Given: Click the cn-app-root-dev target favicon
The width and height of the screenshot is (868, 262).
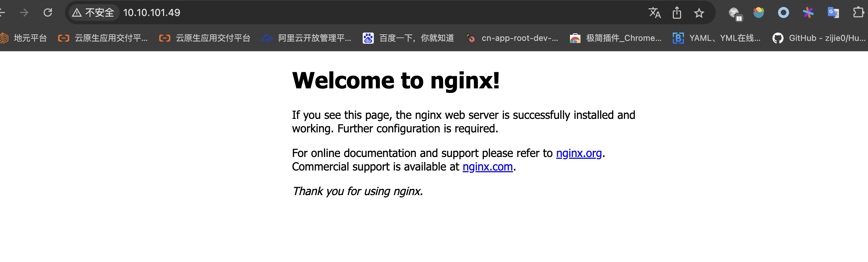Looking at the screenshot, I should click(471, 38).
